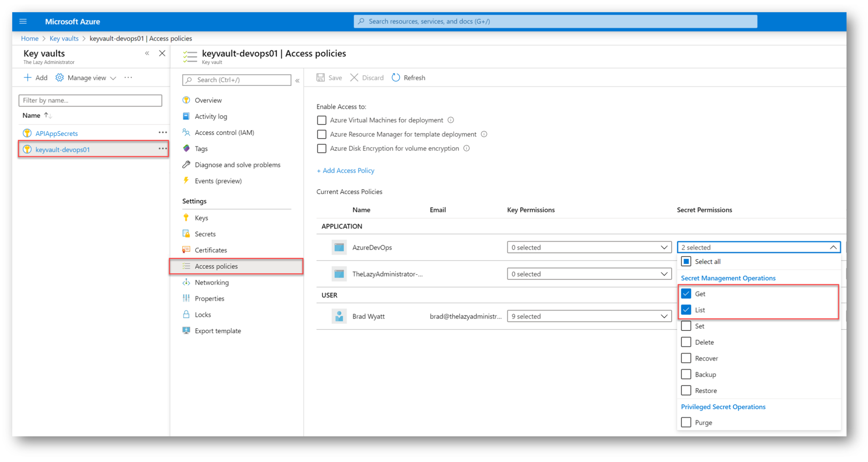This screenshot has width=868, height=462.
Task: Click the search magnifier in top search bar
Action: coord(361,21)
